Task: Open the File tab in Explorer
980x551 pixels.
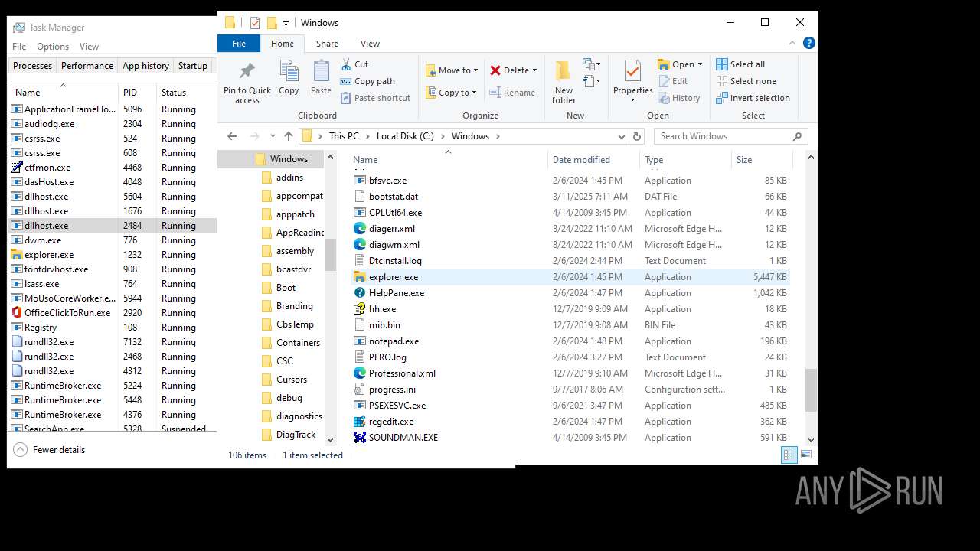Action: [x=239, y=44]
